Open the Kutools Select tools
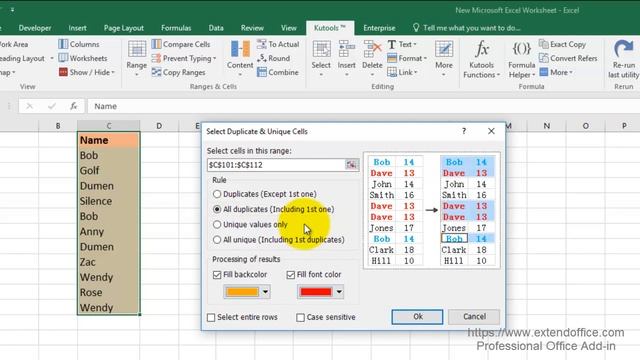 (321, 58)
